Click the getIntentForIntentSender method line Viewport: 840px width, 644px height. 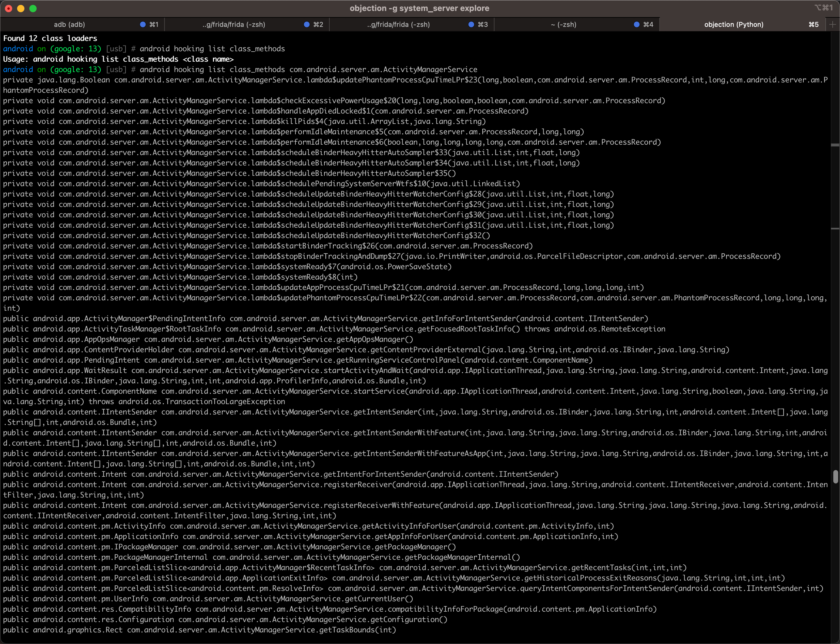click(281, 474)
